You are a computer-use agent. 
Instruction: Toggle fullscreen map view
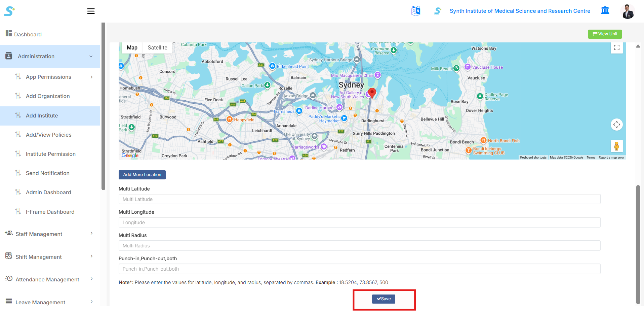(617, 47)
